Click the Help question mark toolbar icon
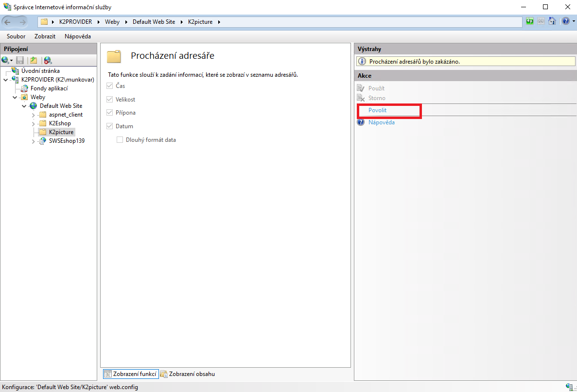 click(x=566, y=21)
